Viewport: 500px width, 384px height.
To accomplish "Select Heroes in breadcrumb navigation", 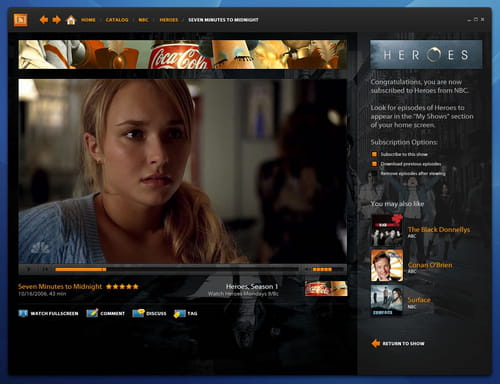I will point(169,20).
